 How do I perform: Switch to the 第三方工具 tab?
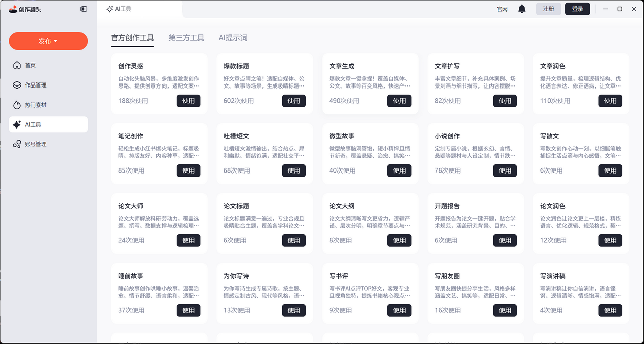(x=186, y=38)
